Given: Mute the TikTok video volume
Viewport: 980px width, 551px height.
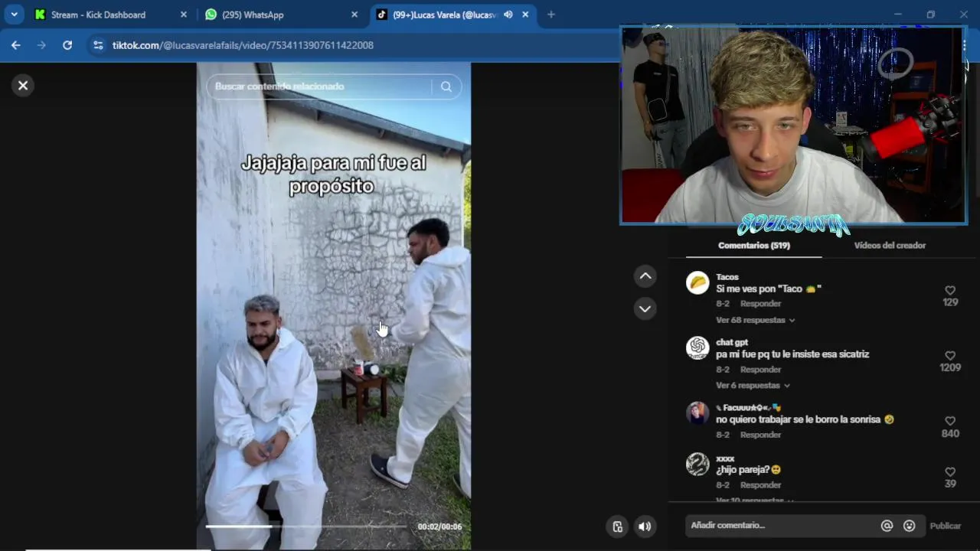Looking at the screenshot, I should (645, 527).
